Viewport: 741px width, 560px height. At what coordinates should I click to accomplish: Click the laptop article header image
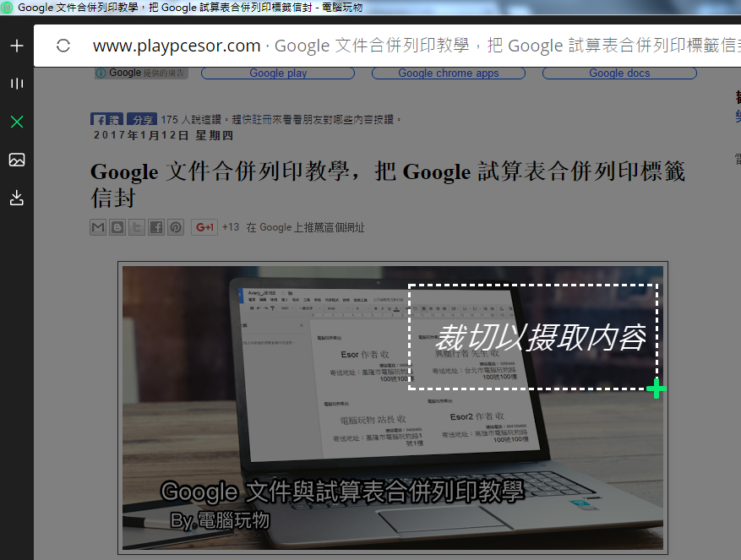point(393,408)
